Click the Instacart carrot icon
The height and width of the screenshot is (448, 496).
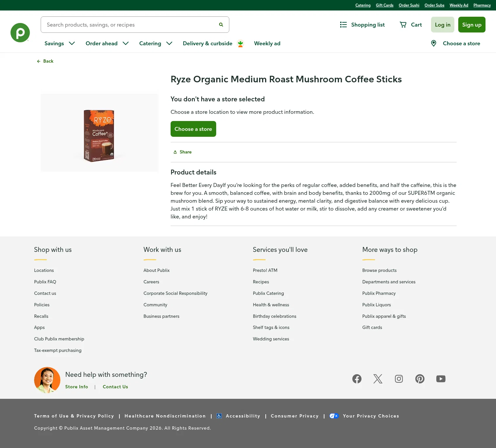coord(240,44)
